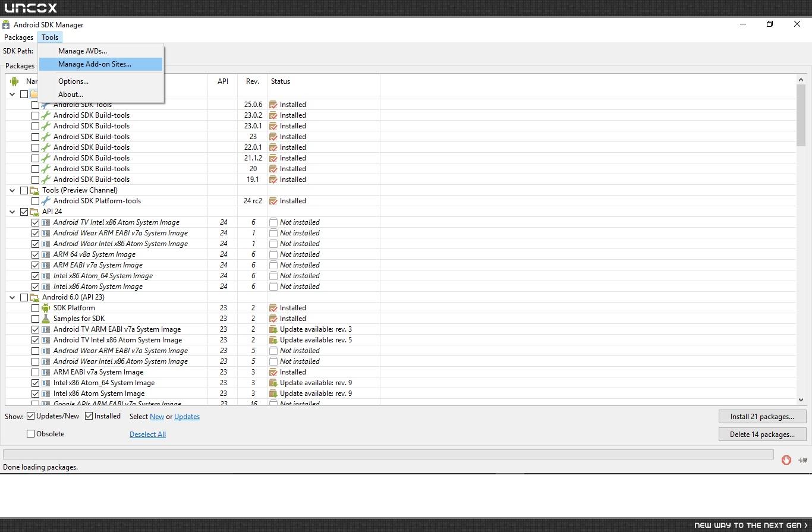The width and height of the screenshot is (812, 532).
Task: Click the Deselect All link
Action: pyautogui.click(x=147, y=435)
